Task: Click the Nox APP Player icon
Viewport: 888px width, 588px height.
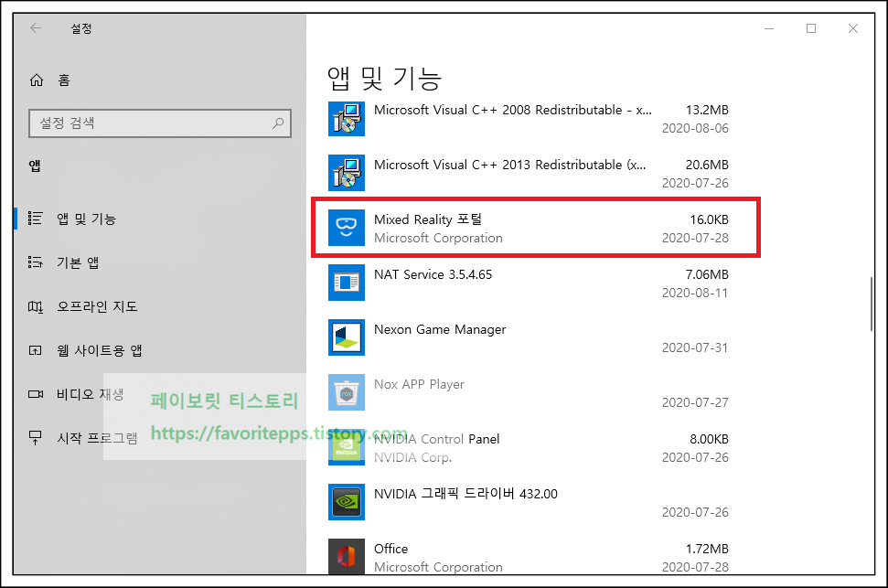Action: [x=347, y=392]
